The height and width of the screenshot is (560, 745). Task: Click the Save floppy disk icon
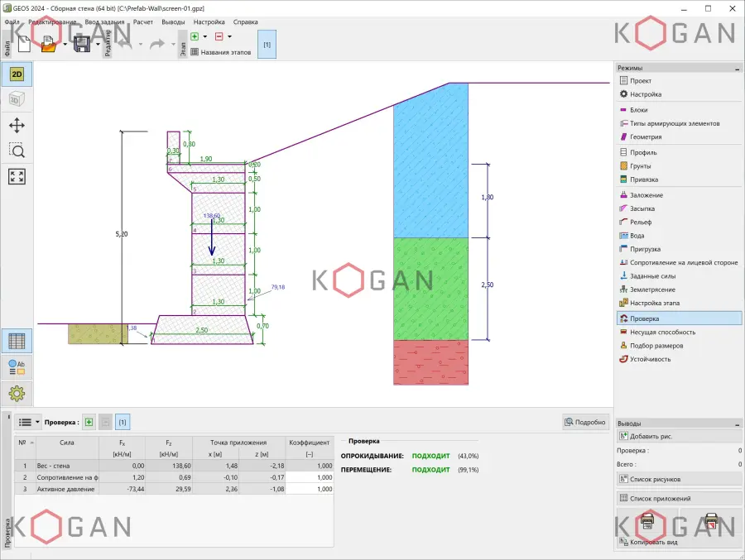[x=82, y=44]
